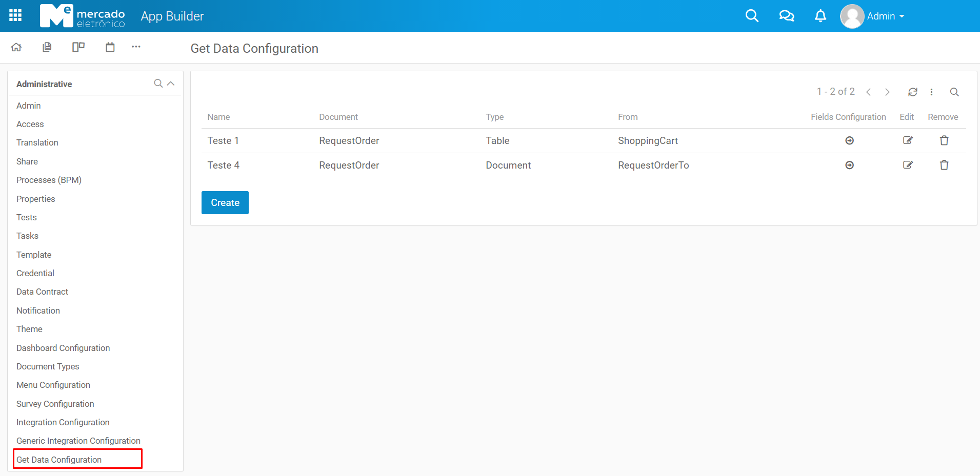Remove the Teste 1 entry
The width and height of the screenshot is (980, 476).
[944, 140]
